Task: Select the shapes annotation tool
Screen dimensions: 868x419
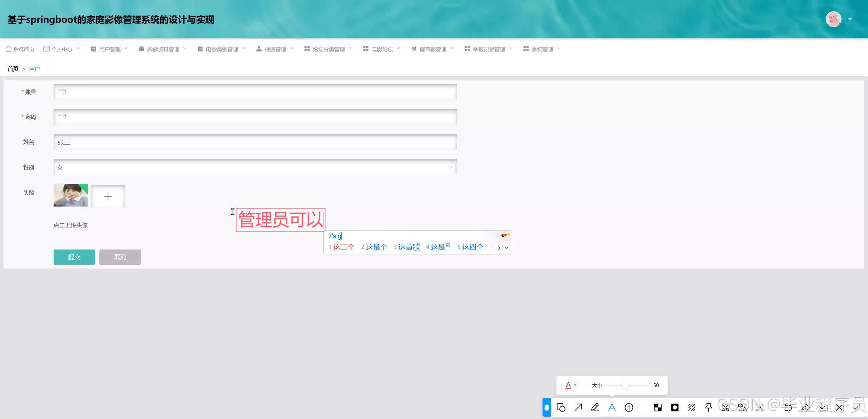Action: click(561, 407)
